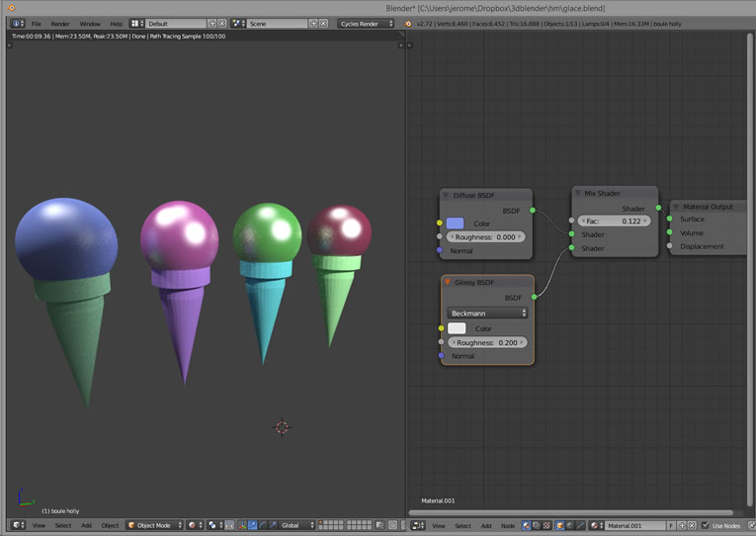Select the shader nodes tree type icon
This screenshot has height=536, width=756.
[528, 525]
